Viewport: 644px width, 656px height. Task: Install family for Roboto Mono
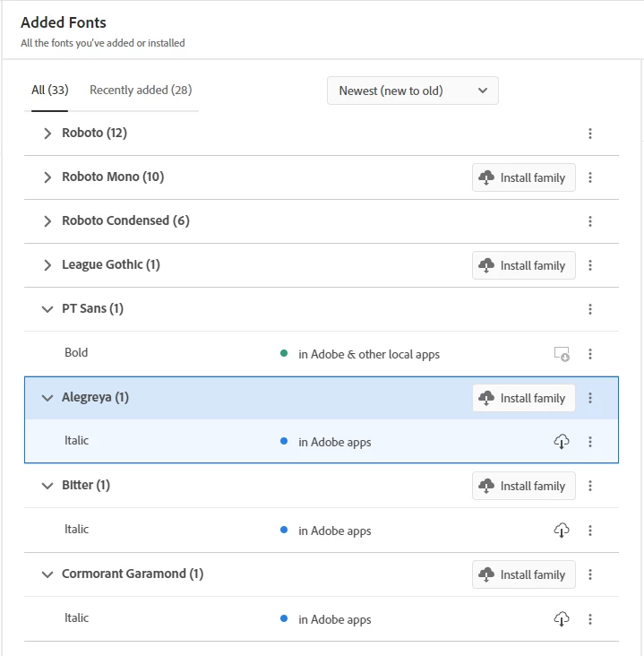coord(523,177)
